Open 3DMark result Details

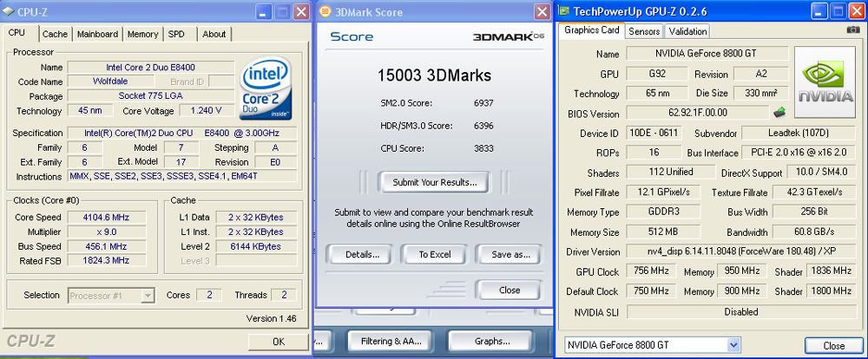coord(362,254)
